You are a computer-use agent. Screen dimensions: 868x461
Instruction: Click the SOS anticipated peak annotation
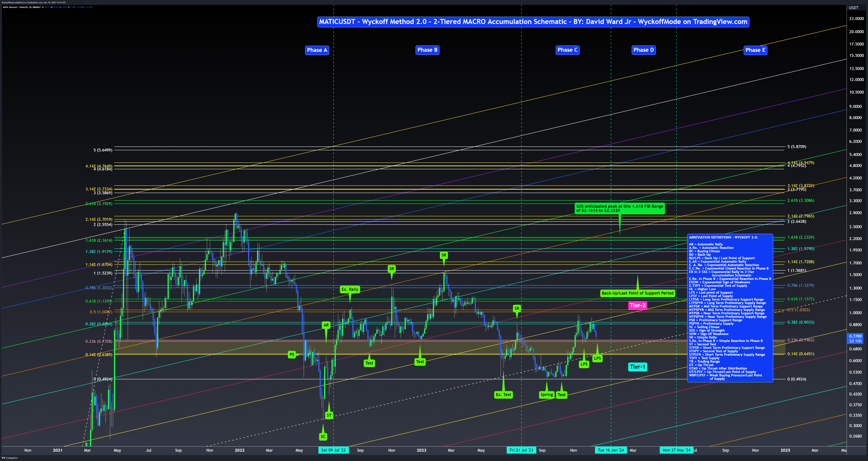tap(619, 209)
